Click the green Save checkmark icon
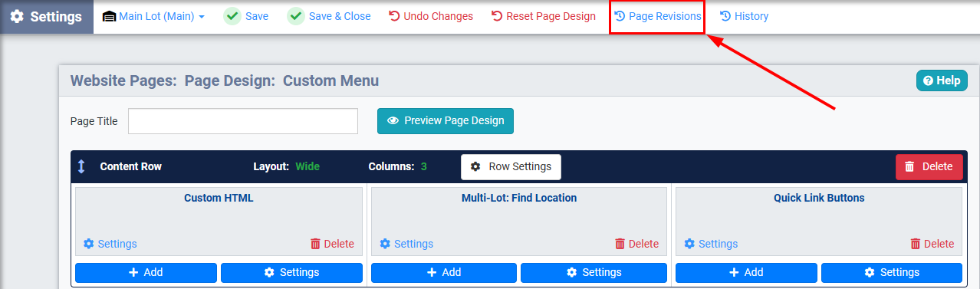This screenshot has height=289, width=980. coord(232,16)
